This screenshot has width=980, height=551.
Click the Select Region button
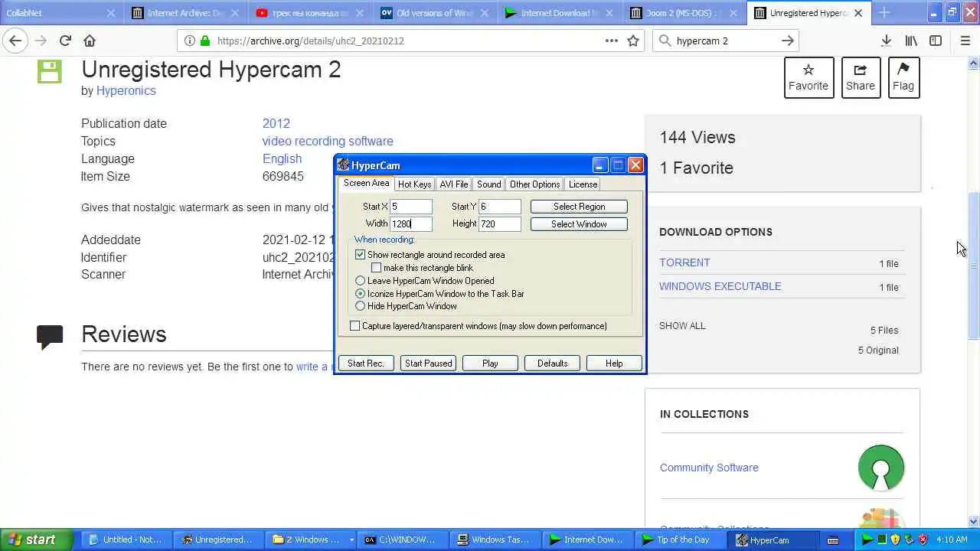579,207
